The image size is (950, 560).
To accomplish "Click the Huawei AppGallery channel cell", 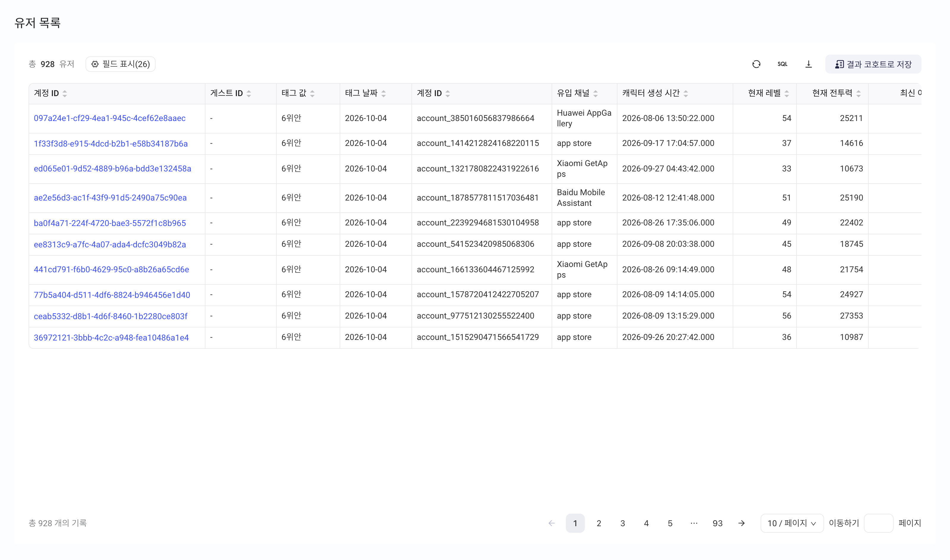I will 584,118.
